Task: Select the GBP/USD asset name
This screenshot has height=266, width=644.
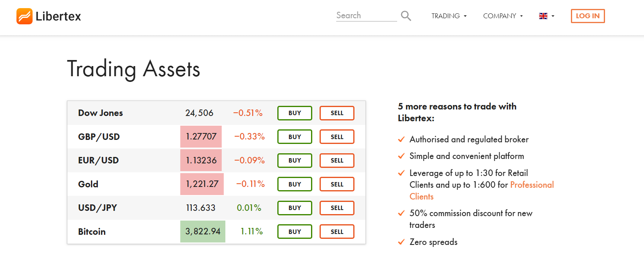Action: pos(99,137)
